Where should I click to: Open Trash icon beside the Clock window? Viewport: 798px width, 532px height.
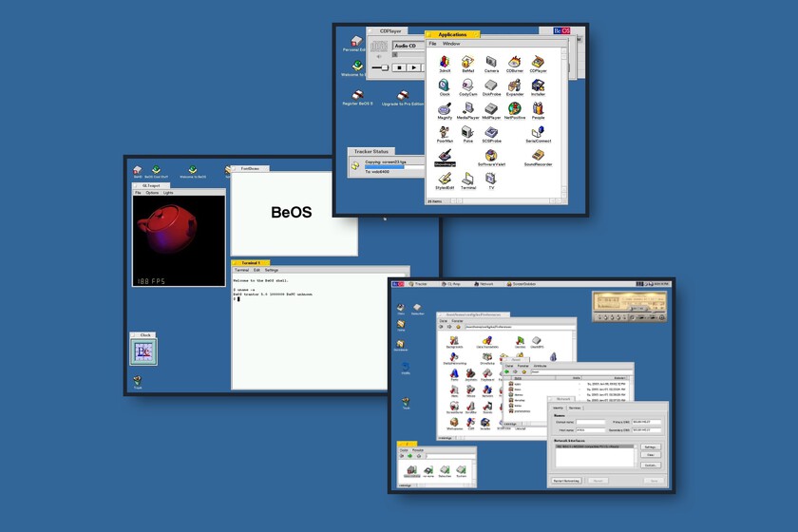pyautogui.click(x=138, y=382)
